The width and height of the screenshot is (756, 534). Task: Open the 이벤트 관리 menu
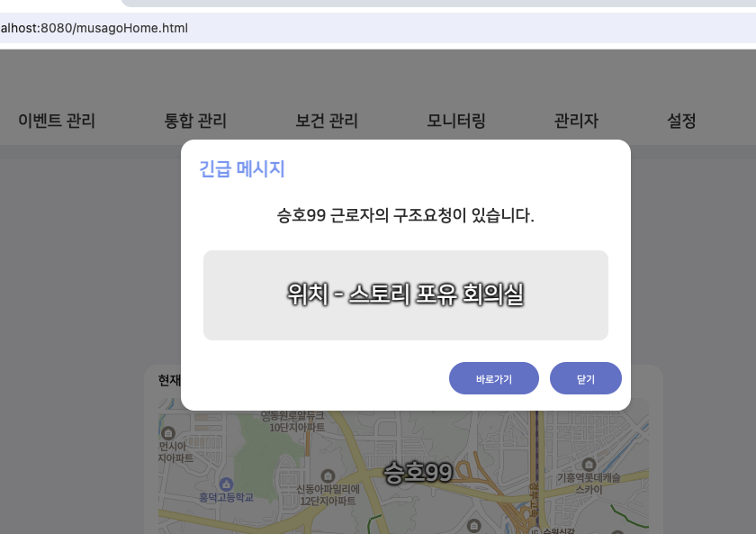coord(57,121)
